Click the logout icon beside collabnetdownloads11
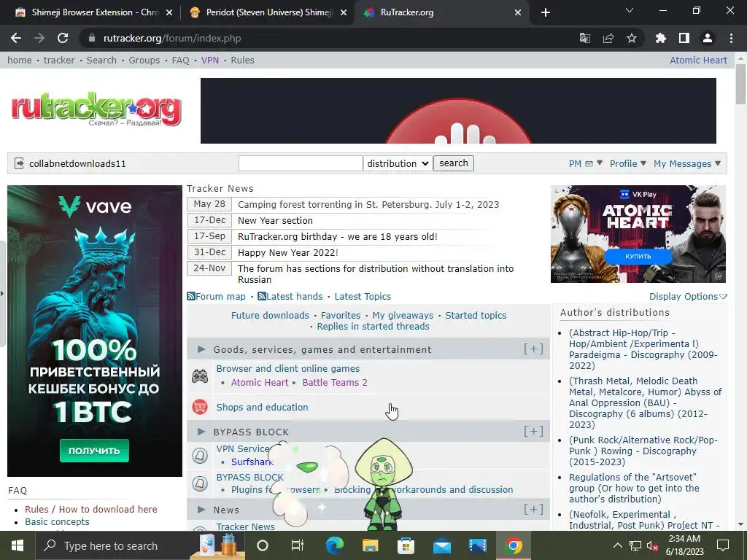Image resolution: width=747 pixels, height=560 pixels. point(19,163)
